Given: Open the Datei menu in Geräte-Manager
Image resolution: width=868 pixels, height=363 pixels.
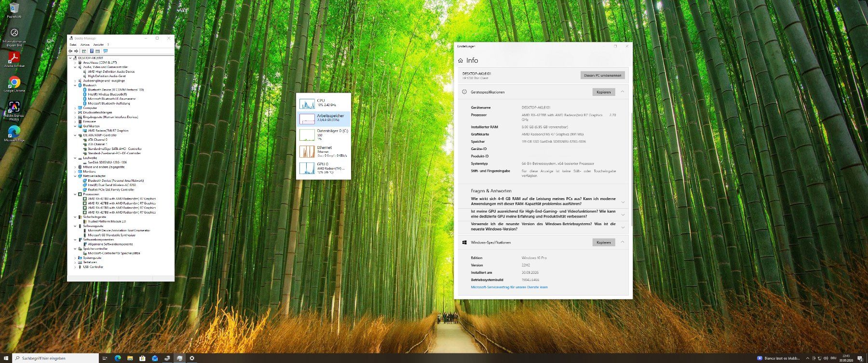Looking at the screenshot, I should pos(73,44).
